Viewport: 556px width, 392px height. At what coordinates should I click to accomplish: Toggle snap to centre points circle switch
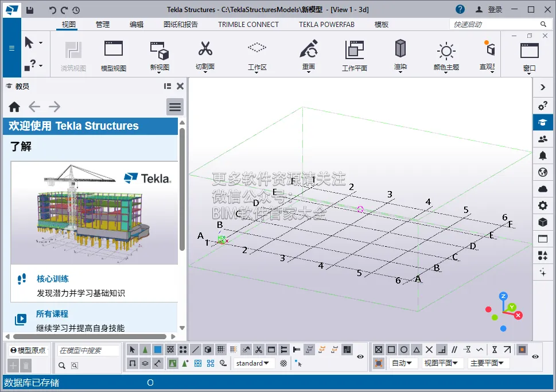[x=403, y=350]
